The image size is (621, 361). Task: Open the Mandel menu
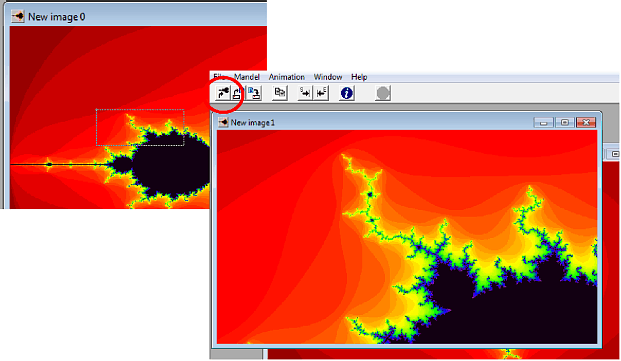click(x=247, y=77)
